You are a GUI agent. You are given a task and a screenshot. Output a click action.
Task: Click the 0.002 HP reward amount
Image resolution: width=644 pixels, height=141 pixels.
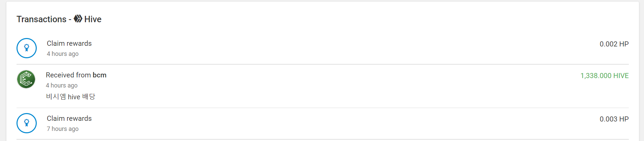click(614, 44)
